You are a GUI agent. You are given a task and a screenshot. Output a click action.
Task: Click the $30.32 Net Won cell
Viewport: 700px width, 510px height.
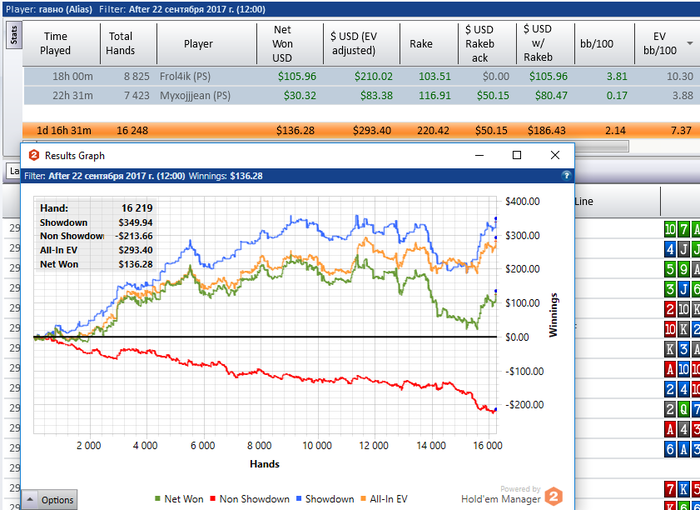[300, 96]
